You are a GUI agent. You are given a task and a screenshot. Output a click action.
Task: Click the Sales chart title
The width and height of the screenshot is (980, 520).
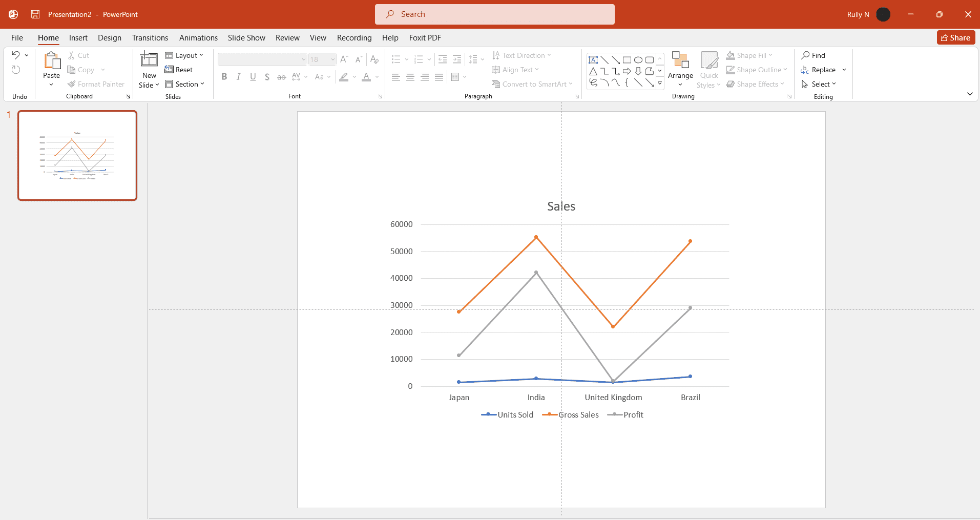[561, 206]
